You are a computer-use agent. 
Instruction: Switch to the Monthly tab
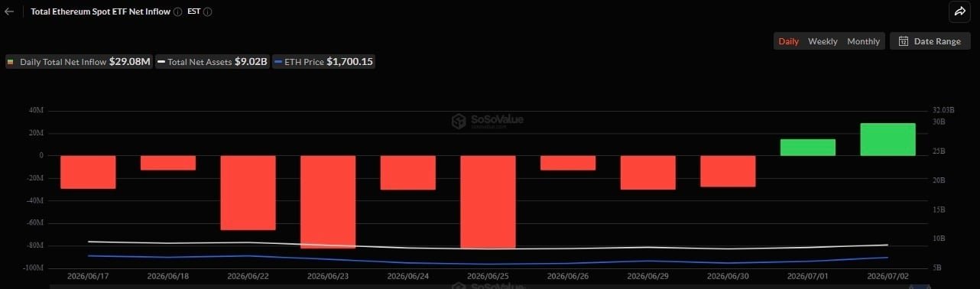click(863, 41)
